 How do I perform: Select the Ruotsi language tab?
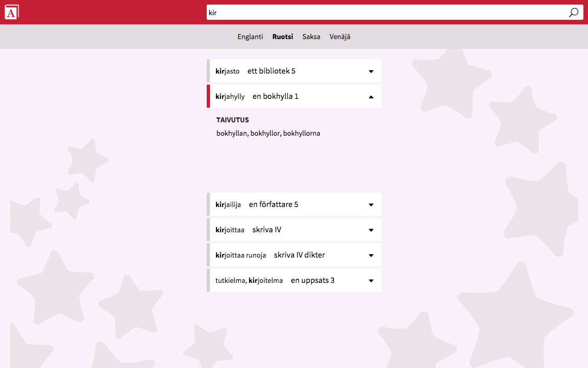[x=283, y=37]
